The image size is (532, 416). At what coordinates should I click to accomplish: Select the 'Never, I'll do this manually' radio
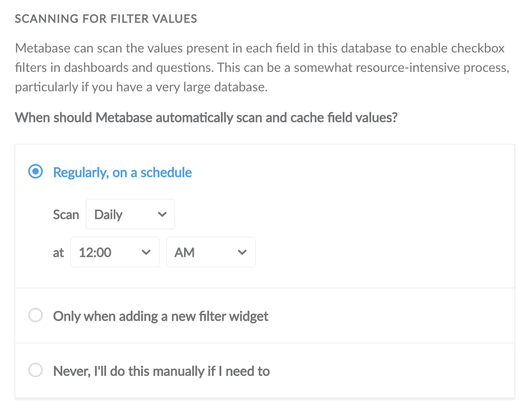[36, 370]
